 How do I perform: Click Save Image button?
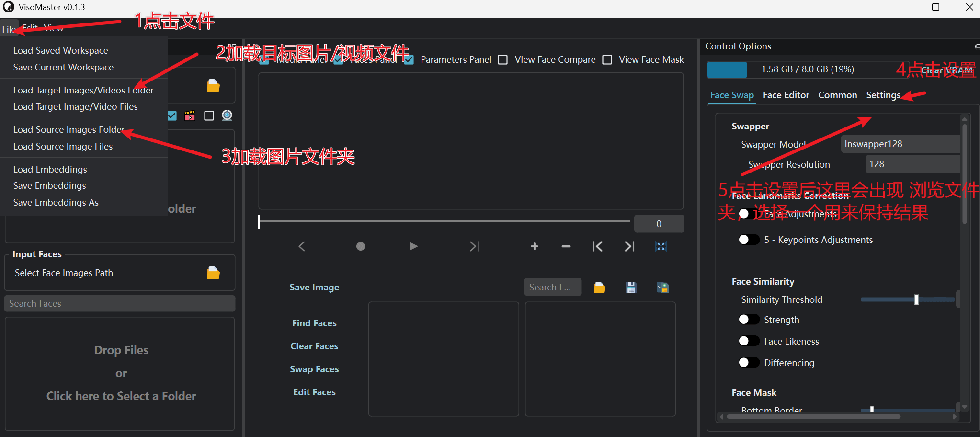click(x=314, y=287)
